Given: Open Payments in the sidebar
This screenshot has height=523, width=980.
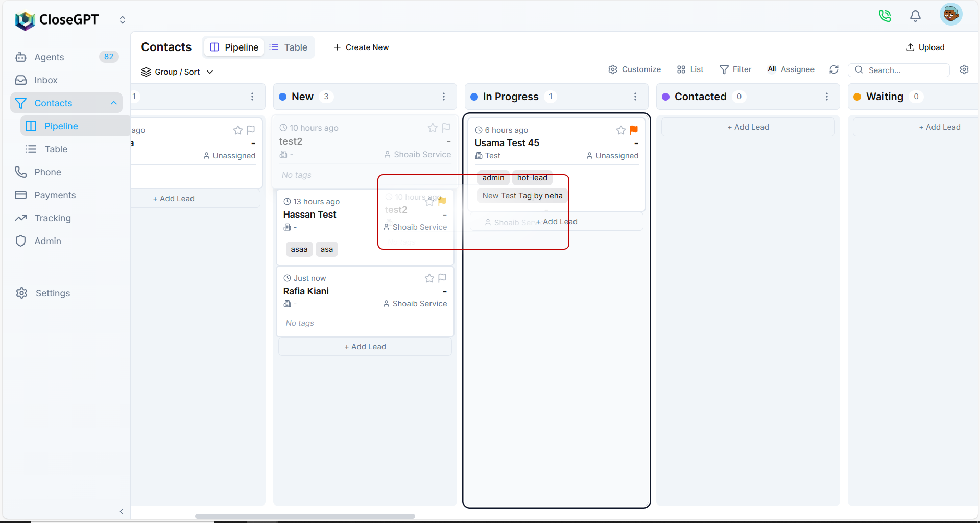Looking at the screenshot, I should click(x=55, y=195).
